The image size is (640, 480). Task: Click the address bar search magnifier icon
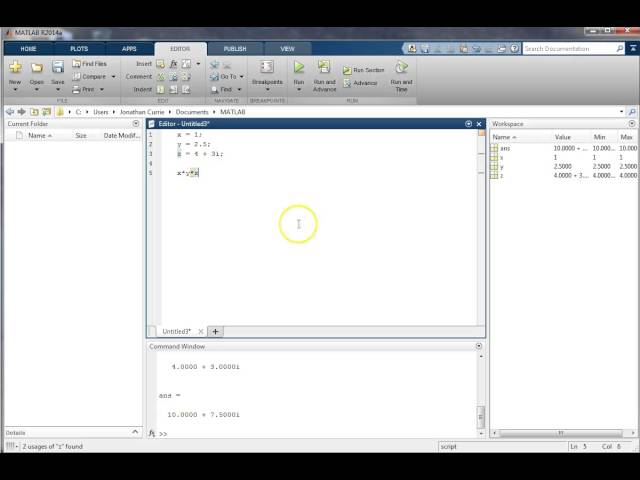pyautogui.click(x=632, y=112)
